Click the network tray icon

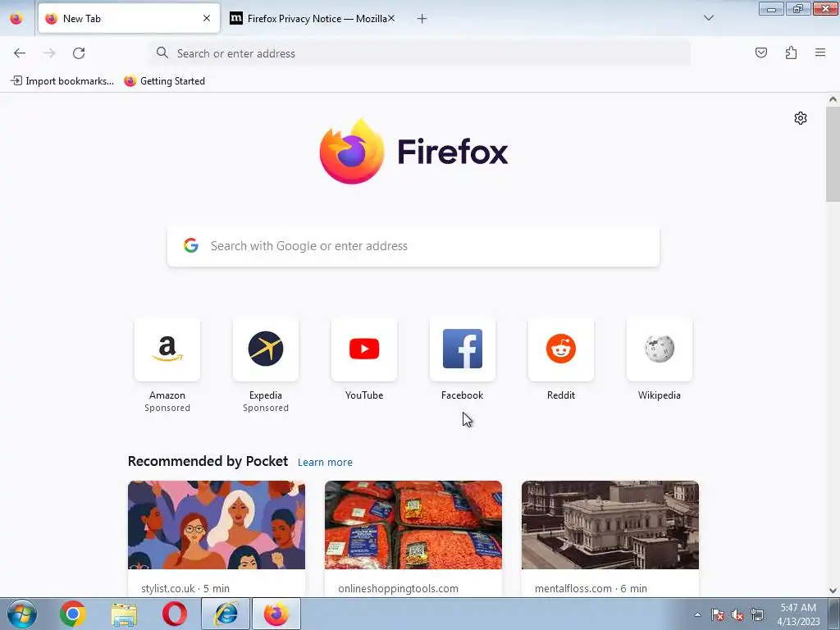coord(757,614)
